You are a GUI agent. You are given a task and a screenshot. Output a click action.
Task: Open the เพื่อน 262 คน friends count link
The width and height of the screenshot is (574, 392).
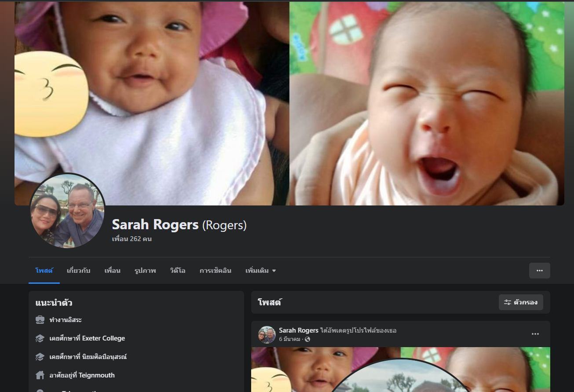pyautogui.click(x=132, y=239)
